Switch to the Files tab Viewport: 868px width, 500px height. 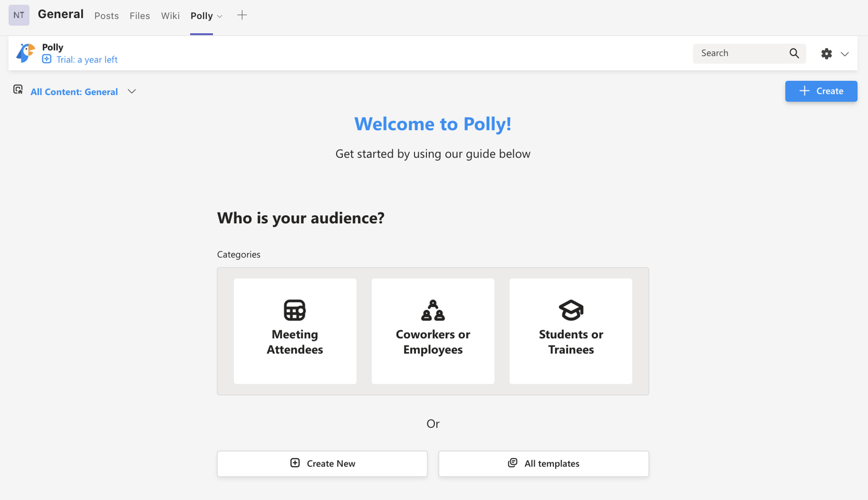139,16
